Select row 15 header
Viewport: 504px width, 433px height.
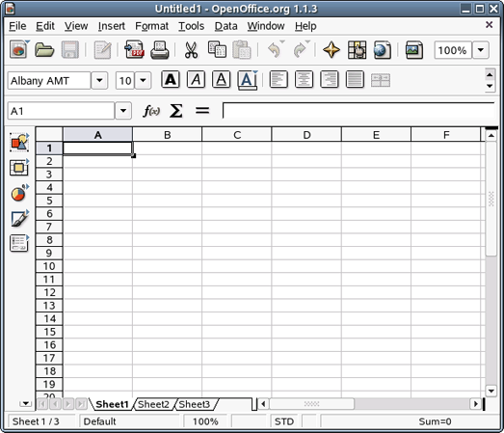point(49,332)
